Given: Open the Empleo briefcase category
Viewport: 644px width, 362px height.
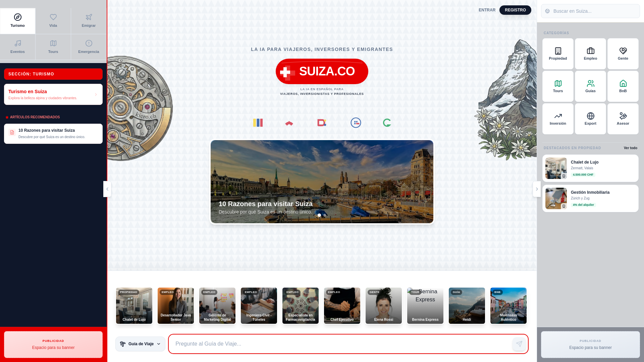Looking at the screenshot, I should (590, 54).
